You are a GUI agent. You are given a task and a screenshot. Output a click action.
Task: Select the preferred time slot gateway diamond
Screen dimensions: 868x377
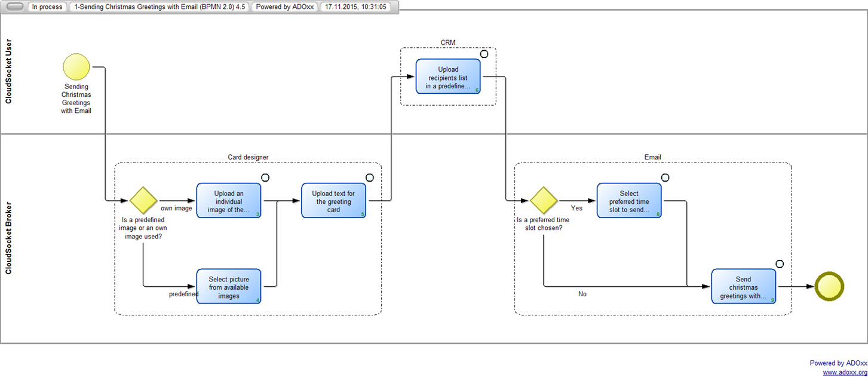click(x=544, y=200)
